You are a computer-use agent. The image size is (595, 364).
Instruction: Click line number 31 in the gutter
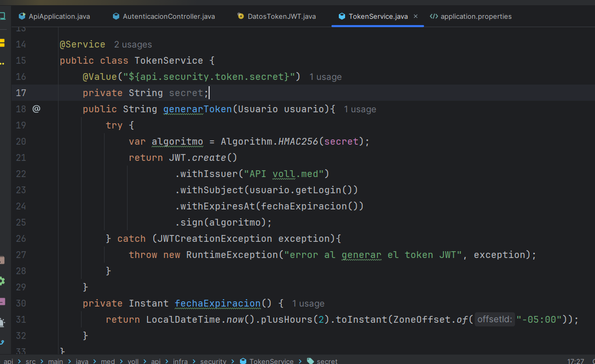(21, 320)
